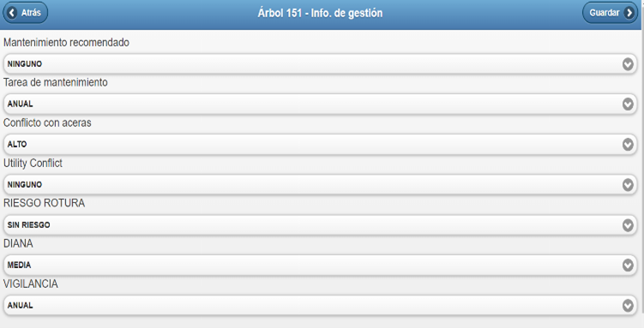Click arrow icon on RIESGO ROTURA field
Image resolution: width=644 pixels, height=328 pixels.
628,225
